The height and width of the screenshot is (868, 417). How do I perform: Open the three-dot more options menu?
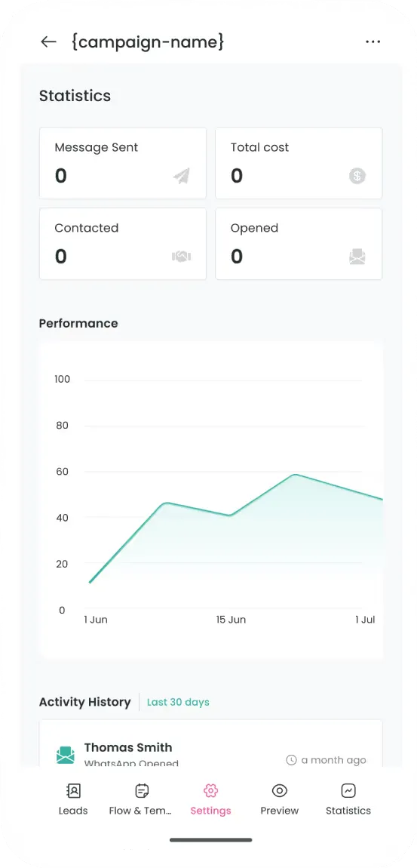pos(373,42)
